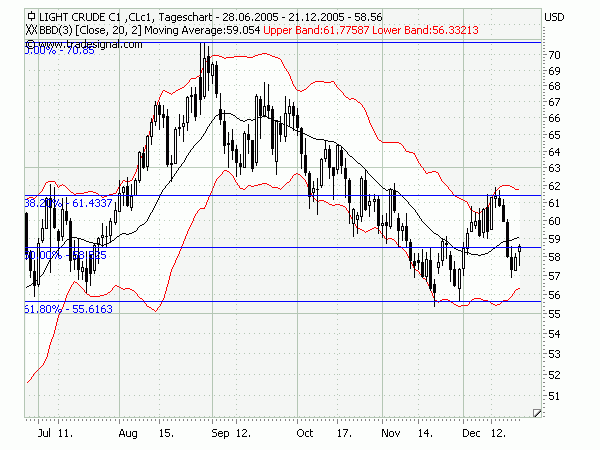Click the Dec date axis label
The height and width of the screenshot is (450, 600).
pyautogui.click(x=471, y=433)
